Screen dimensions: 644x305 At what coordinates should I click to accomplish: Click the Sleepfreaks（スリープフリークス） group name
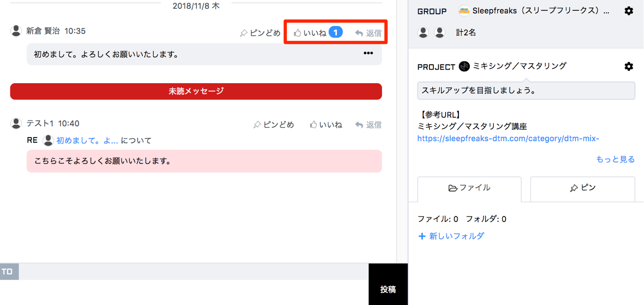(x=541, y=11)
